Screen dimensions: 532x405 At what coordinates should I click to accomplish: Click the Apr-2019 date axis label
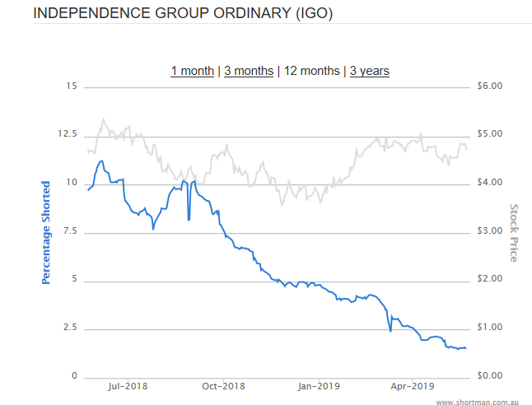(413, 386)
